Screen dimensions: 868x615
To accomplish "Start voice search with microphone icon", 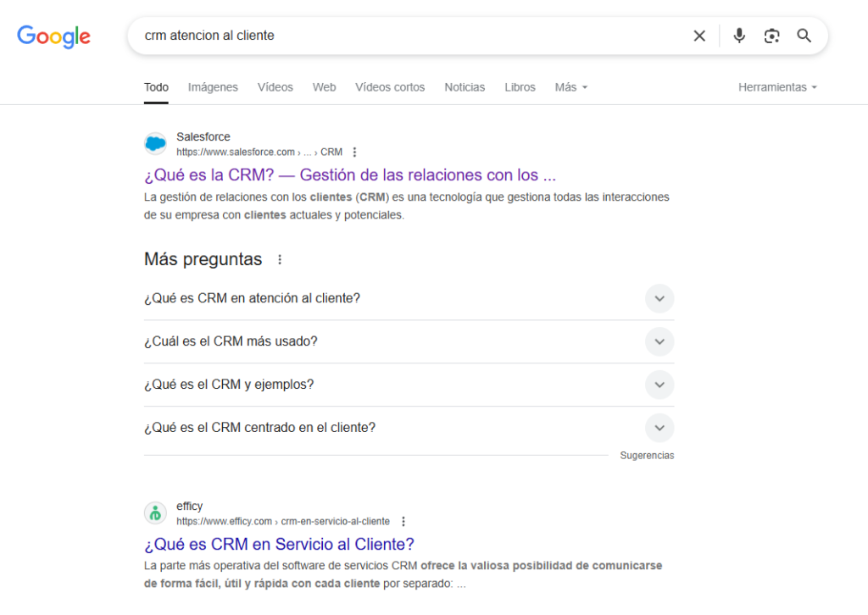I will [739, 36].
